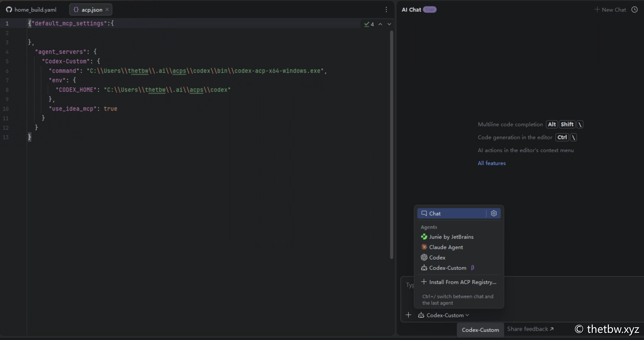Choose the Codex agent entry

[x=437, y=257]
